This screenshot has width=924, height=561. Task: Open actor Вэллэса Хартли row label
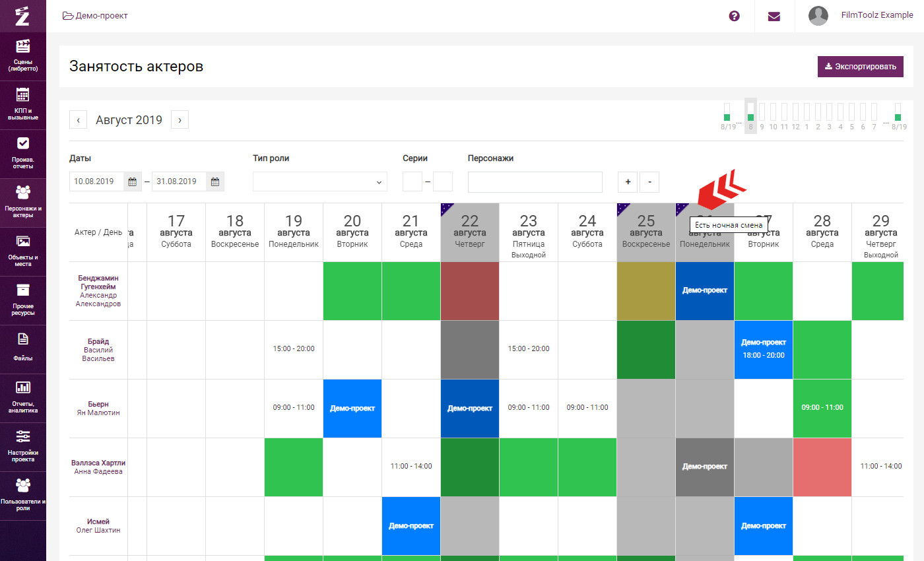coord(98,467)
